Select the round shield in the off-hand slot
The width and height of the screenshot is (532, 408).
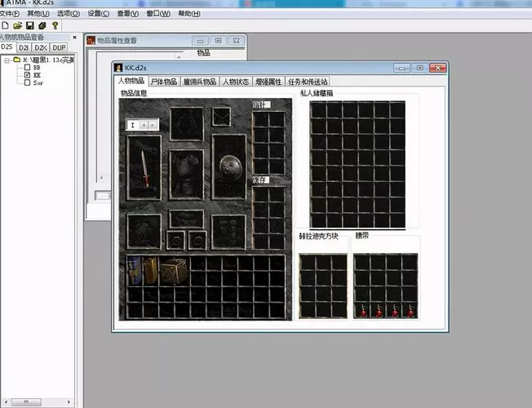click(x=231, y=167)
